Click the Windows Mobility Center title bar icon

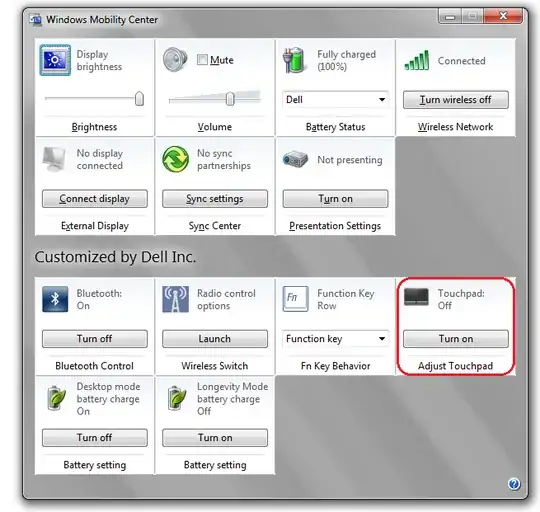pyautogui.click(x=35, y=20)
